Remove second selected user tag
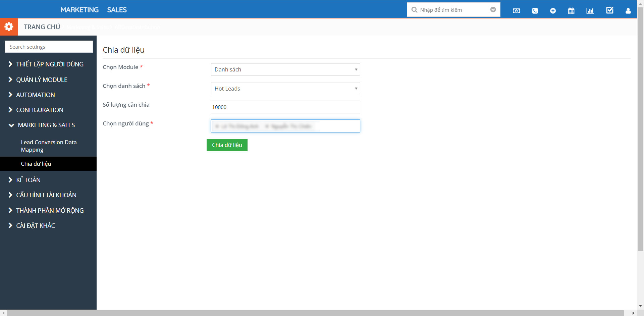644x316 pixels. click(x=267, y=126)
